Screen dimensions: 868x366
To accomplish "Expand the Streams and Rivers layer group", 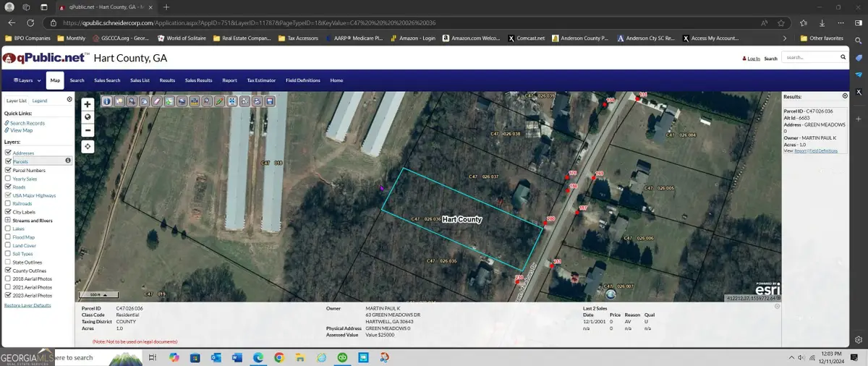I will coord(8,220).
